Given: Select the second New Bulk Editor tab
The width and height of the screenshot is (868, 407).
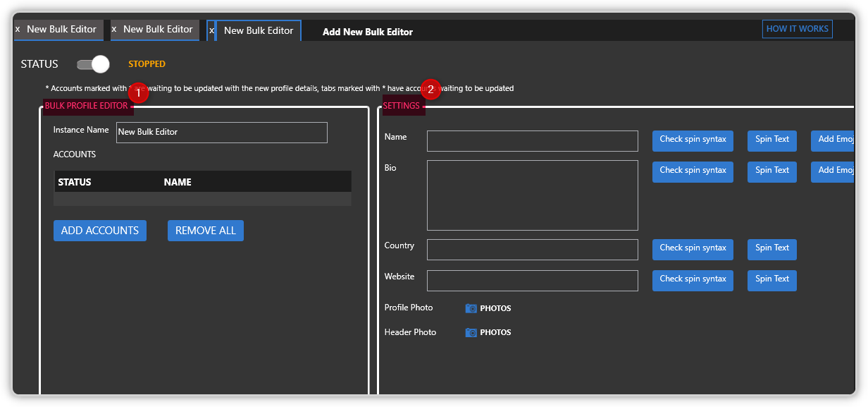Looking at the screenshot, I should pyautogui.click(x=156, y=30).
